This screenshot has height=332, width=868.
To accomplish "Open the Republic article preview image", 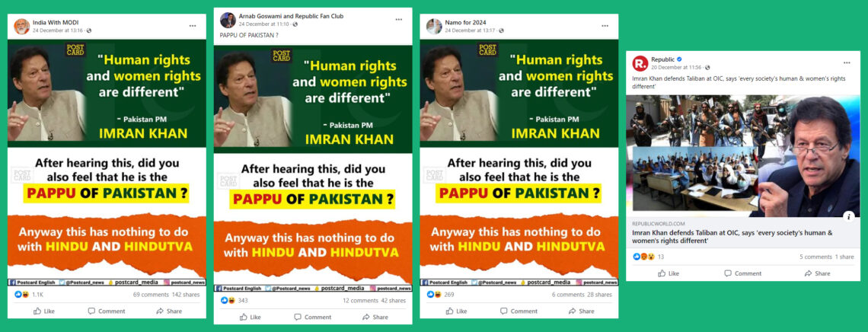I will pos(743,156).
